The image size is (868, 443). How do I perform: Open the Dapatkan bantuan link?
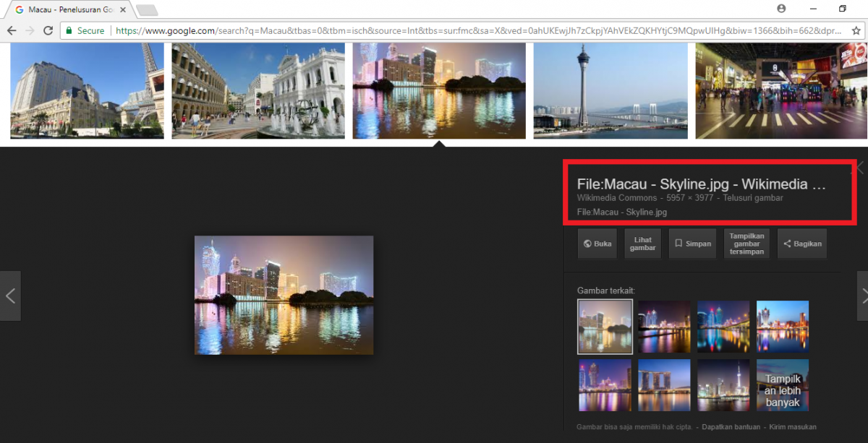pyautogui.click(x=732, y=426)
